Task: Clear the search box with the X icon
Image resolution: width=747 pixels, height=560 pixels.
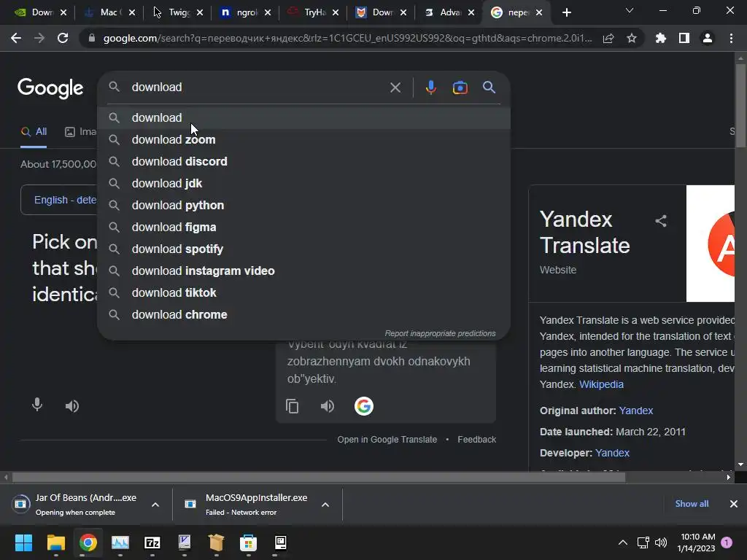Action: pos(395,87)
